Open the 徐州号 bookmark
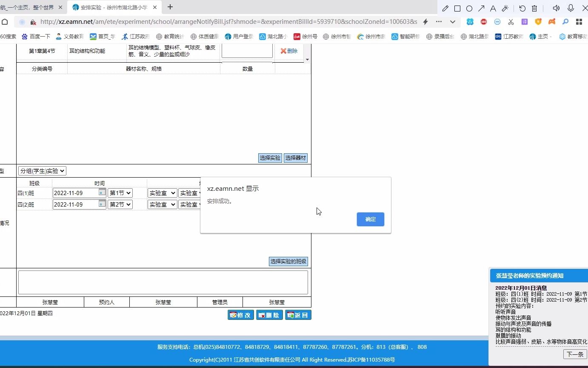The height and width of the screenshot is (368, 588). 305,37
